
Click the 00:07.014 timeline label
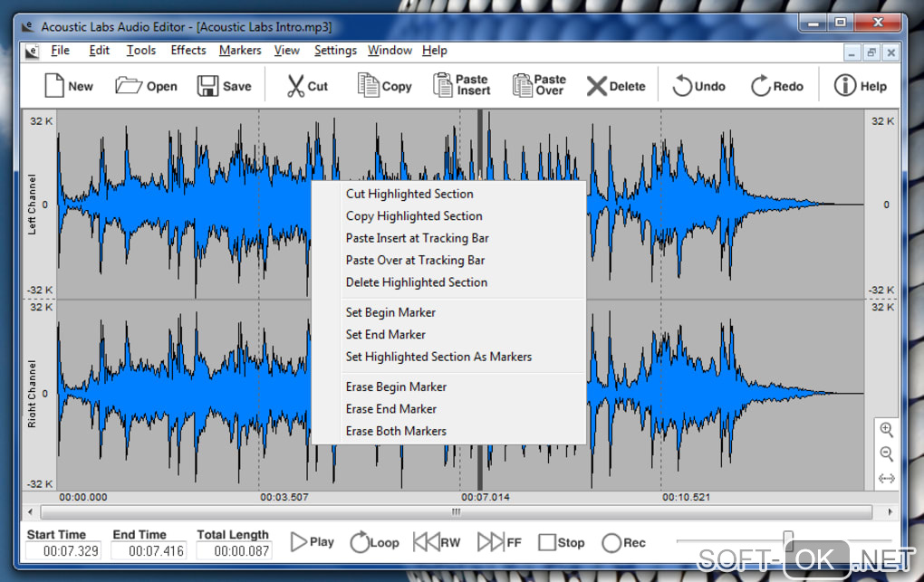(x=485, y=497)
